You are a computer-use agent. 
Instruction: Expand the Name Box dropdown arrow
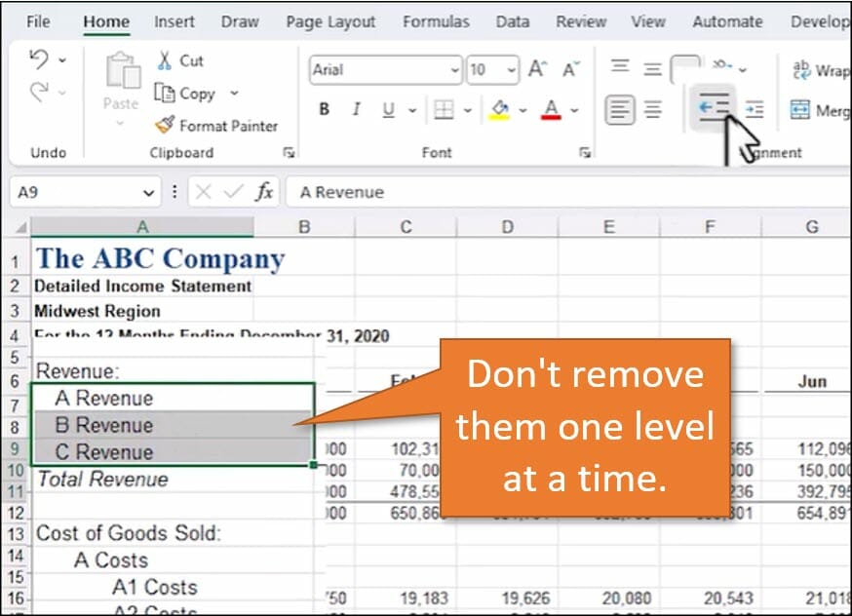click(x=148, y=192)
